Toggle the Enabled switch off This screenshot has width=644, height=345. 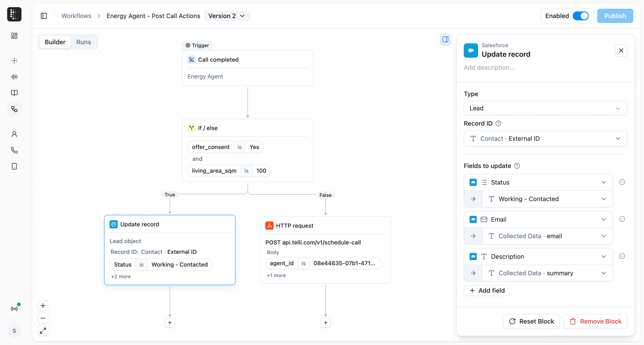[580, 16]
